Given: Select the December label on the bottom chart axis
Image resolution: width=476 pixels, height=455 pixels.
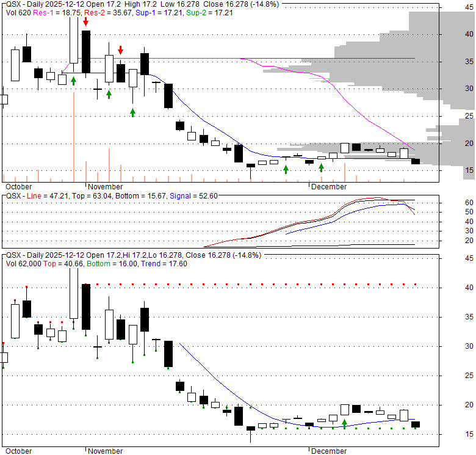Looking at the screenshot, I should 329,451.
